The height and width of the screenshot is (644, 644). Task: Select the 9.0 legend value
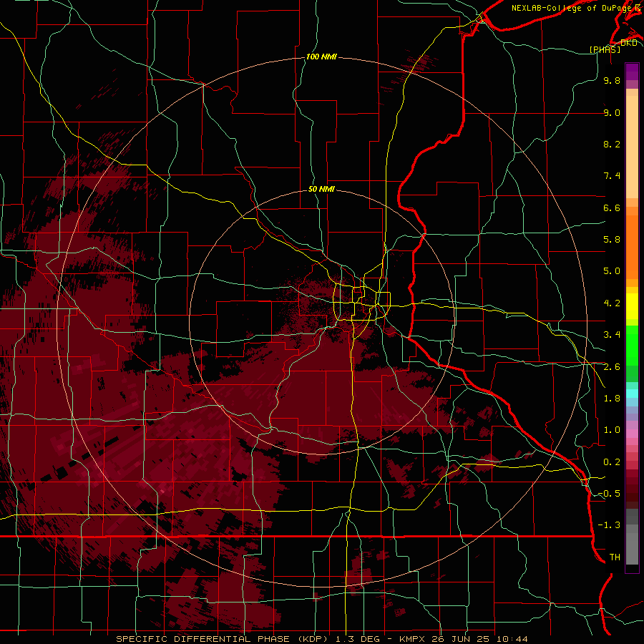point(612,112)
